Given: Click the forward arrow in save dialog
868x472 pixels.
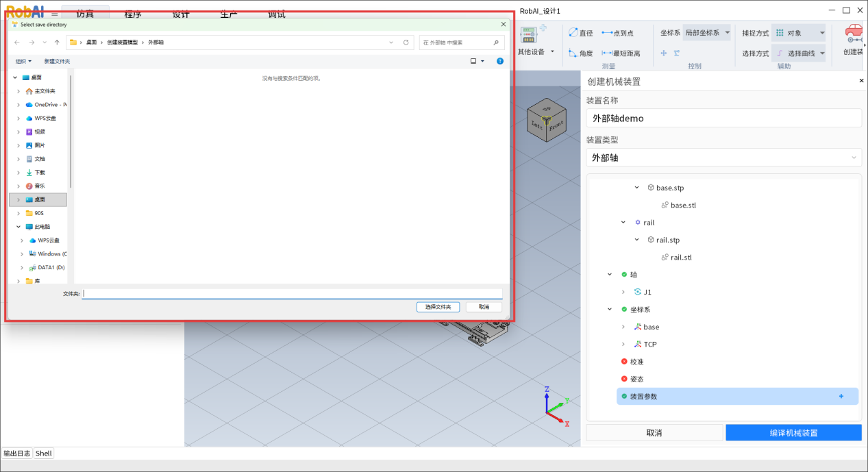Looking at the screenshot, I should (x=32, y=42).
